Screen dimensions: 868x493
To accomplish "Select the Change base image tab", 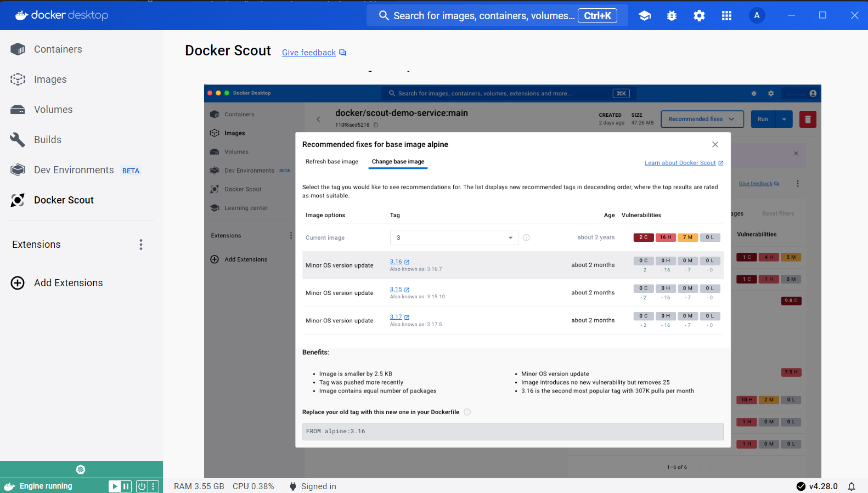I will tap(398, 162).
